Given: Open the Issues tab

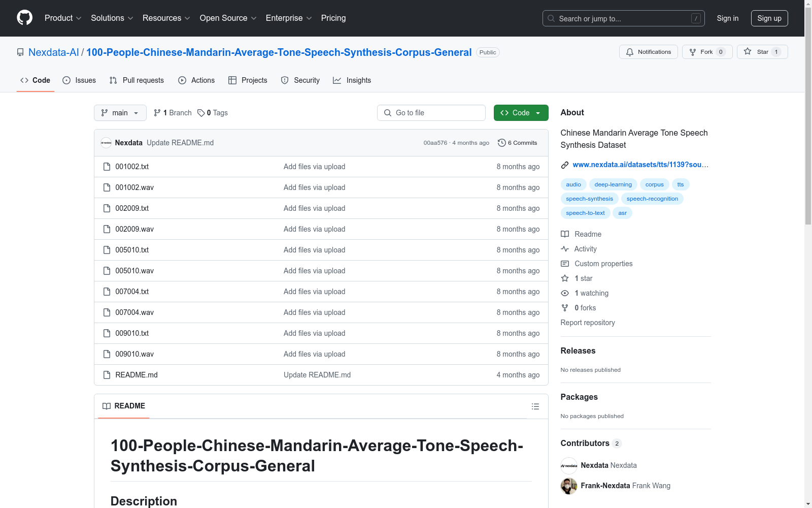Looking at the screenshot, I should 79,80.
